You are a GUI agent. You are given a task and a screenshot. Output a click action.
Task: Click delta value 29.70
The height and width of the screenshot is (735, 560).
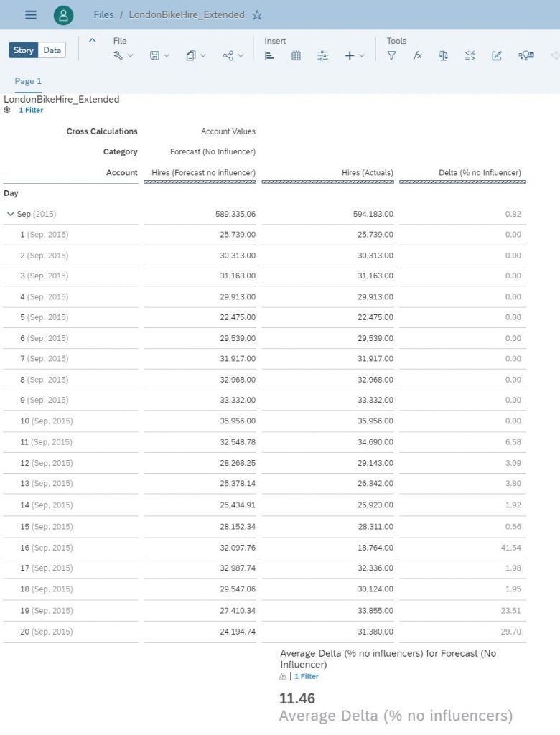[x=510, y=632]
